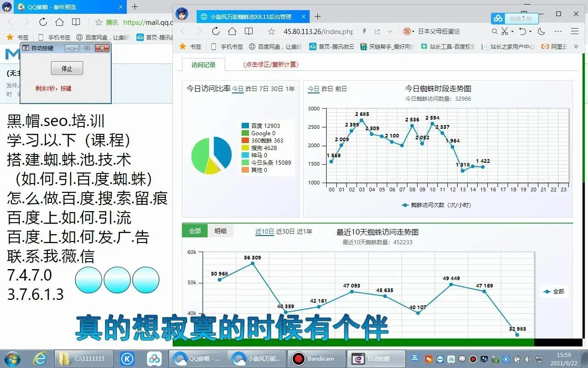Select 近30日 in 10-day trend section
The height and width of the screenshot is (368, 588).
coord(285,231)
